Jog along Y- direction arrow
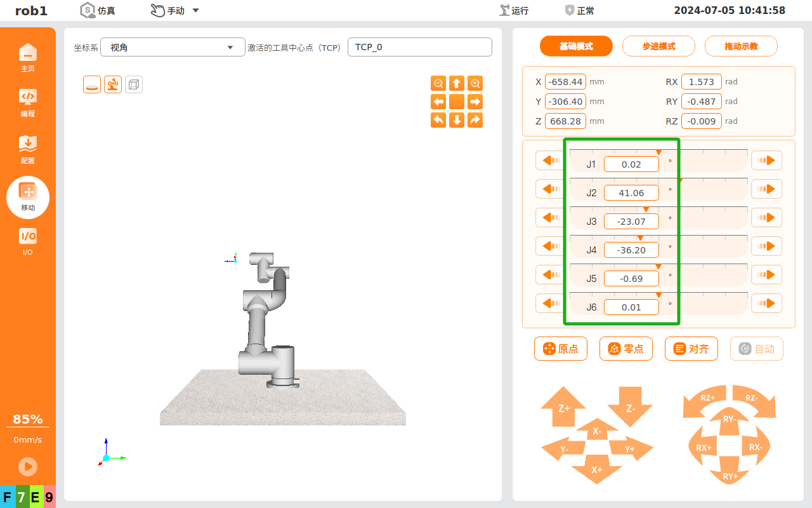 tap(563, 449)
